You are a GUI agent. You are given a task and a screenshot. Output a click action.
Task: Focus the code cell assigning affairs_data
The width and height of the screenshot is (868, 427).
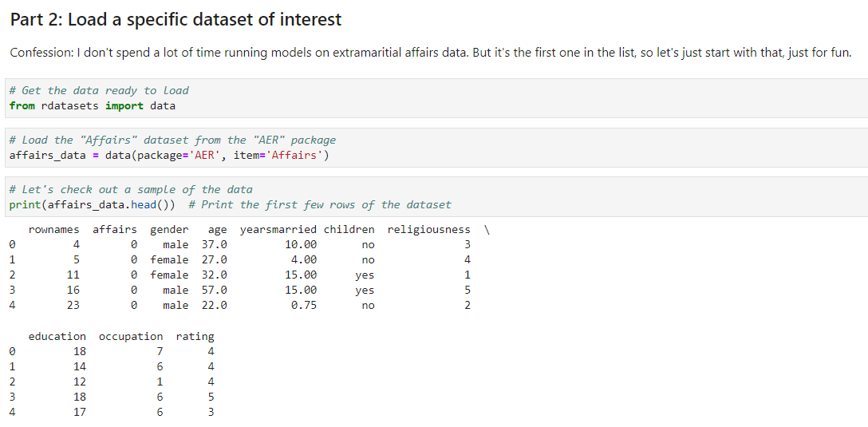click(x=558, y=148)
